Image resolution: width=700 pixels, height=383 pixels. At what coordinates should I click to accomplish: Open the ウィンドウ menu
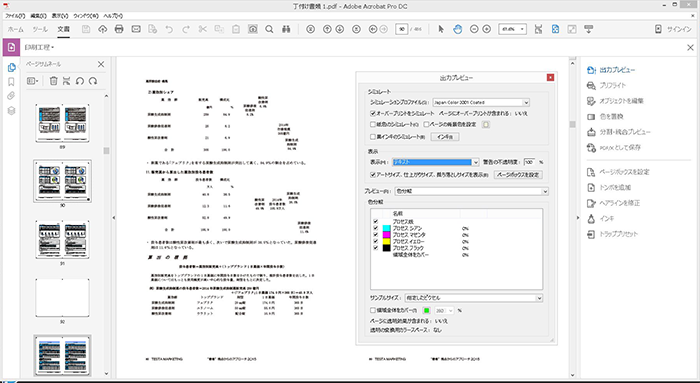(x=86, y=16)
